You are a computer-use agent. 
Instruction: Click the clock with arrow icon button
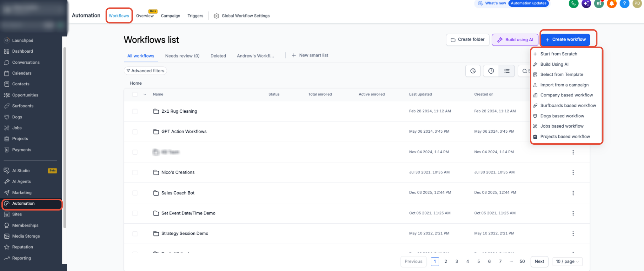pos(473,71)
